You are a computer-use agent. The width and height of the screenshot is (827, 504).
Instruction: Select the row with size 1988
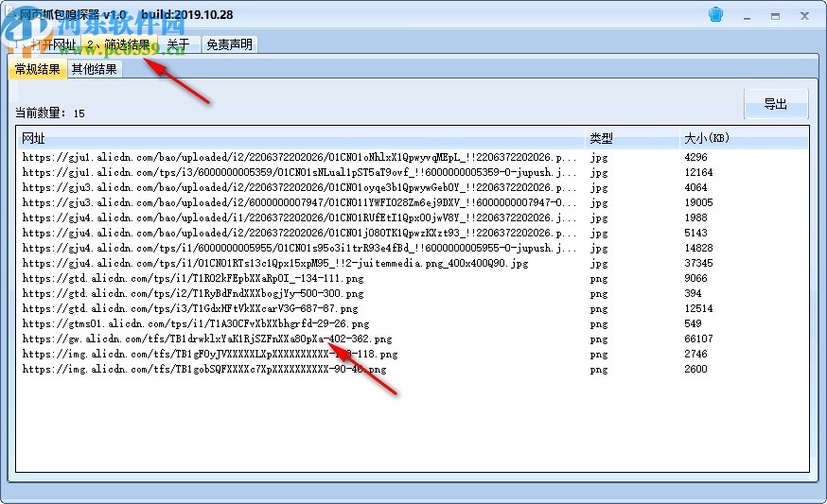pos(412,217)
